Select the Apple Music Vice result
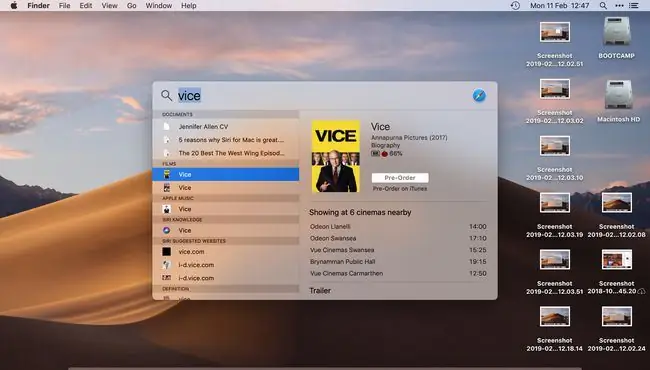Image resolution: width=650 pixels, height=370 pixels. tap(226, 209)
